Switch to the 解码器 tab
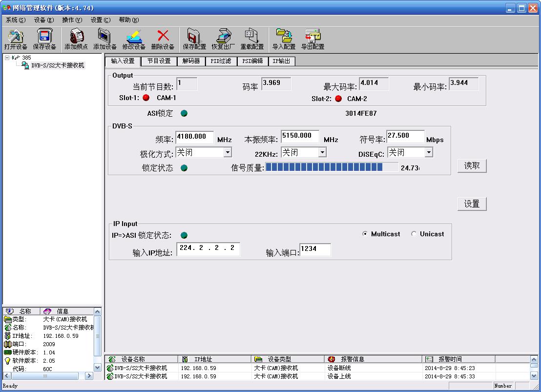 pyautogui.click(x=191, y=61)
